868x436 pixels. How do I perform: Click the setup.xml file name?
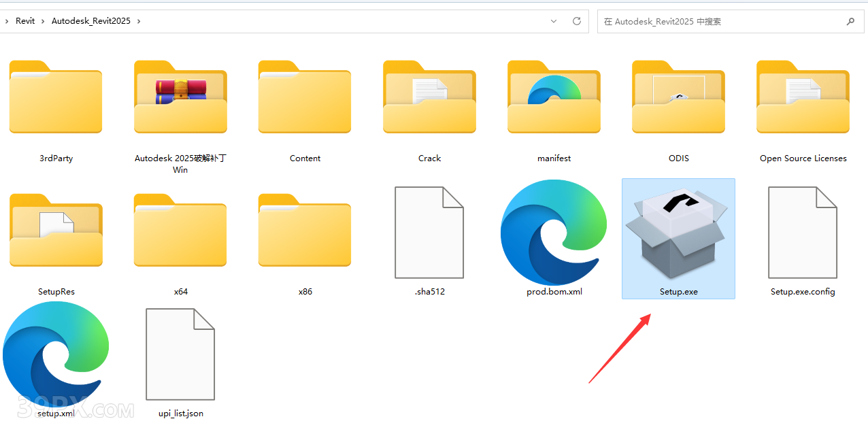[x=56, y=413]
